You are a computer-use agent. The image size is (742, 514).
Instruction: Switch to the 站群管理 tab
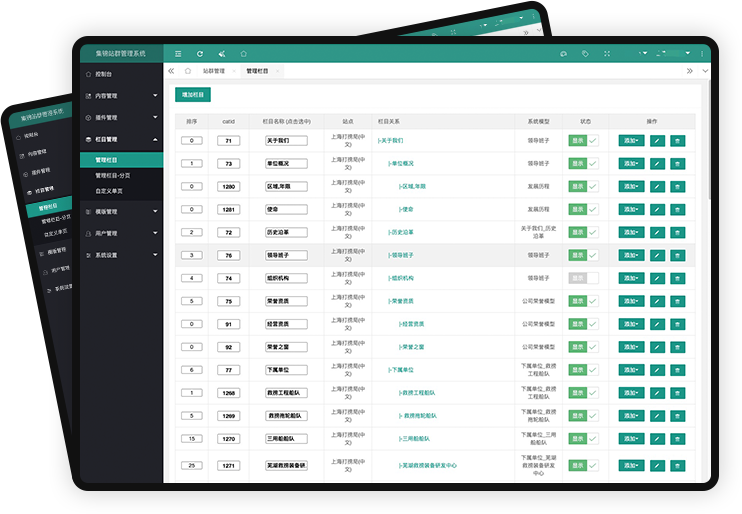click(214, 71)
